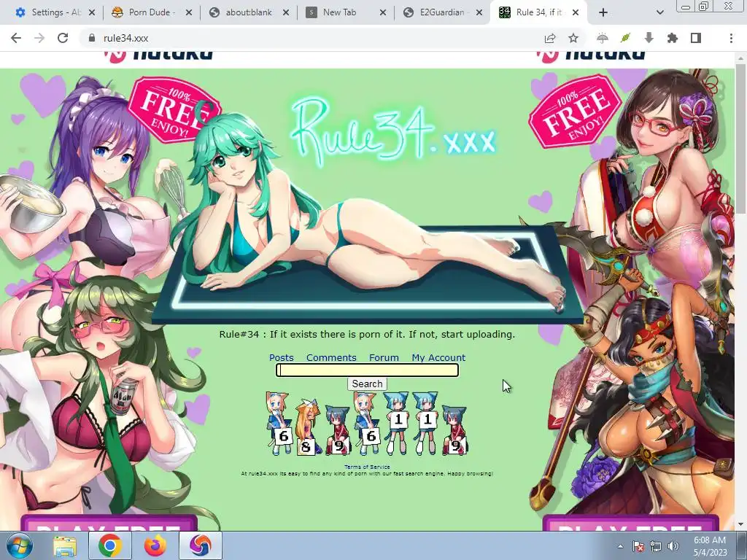Click the browser forward arrow
The height and width of the screenshot is (560, 747).
[39, 38]
